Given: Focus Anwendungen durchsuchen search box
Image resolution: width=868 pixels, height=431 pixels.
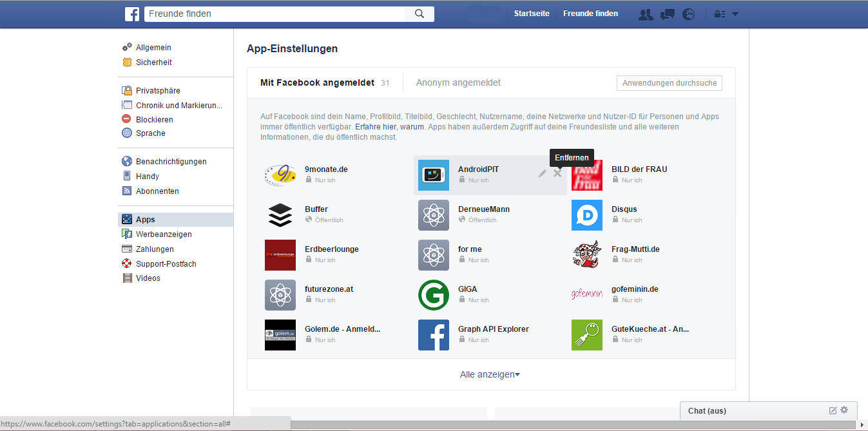Looking at the screenshot, I should 669,83.
